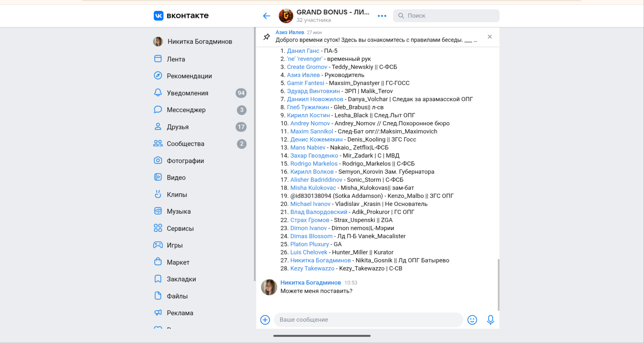Click the Видео play icon
The image size is (644, 343).
(x=158, y=177)
